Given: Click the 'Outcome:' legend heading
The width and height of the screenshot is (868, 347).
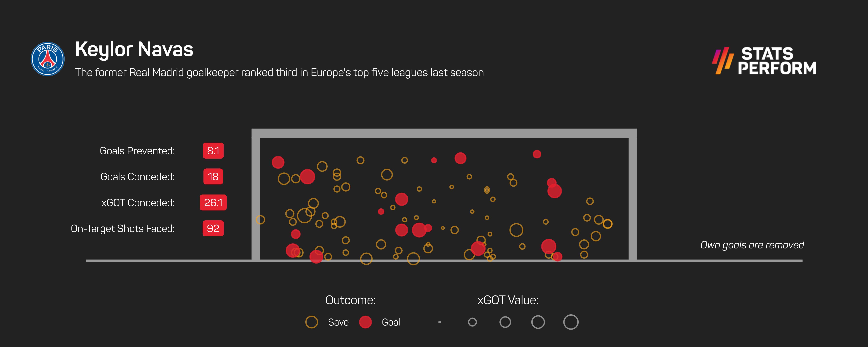Looking at the screenshot, I should pyautogui.click(x=350, y=300).
